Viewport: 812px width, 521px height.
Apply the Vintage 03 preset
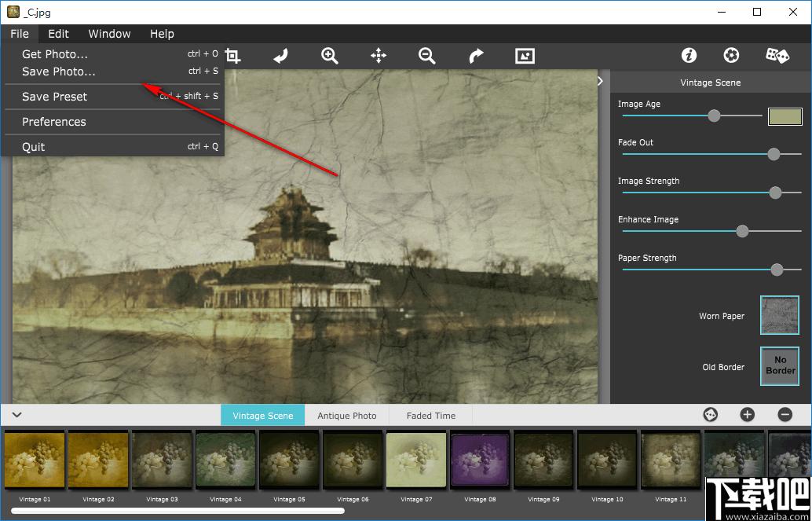(x=162, y=460)
